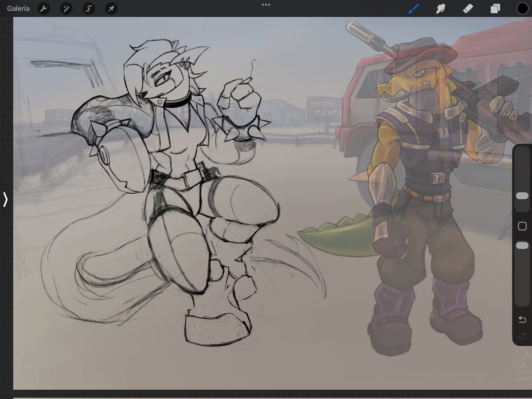Open the Adjustments magic wand menu
Screen dimensions: 532x399
point(66,8)
